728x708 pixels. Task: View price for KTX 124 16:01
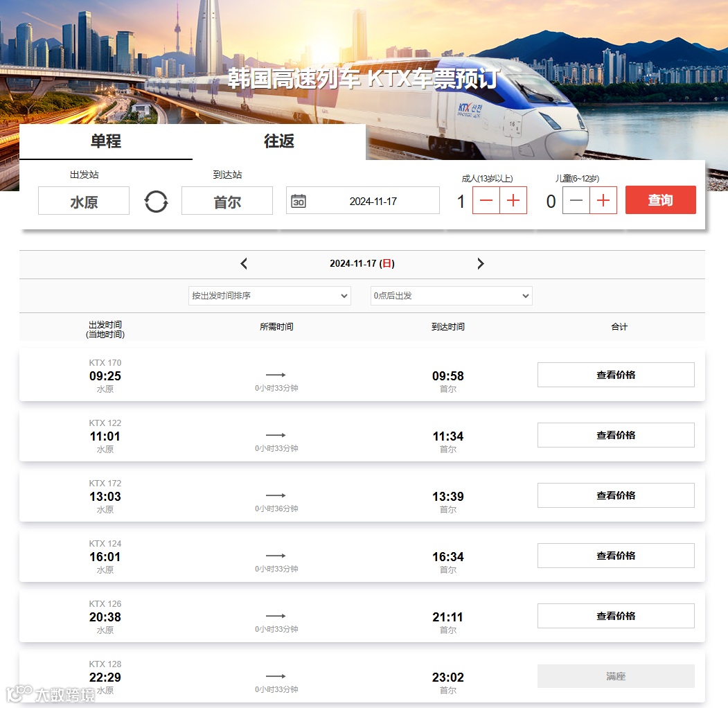(616, 556)
